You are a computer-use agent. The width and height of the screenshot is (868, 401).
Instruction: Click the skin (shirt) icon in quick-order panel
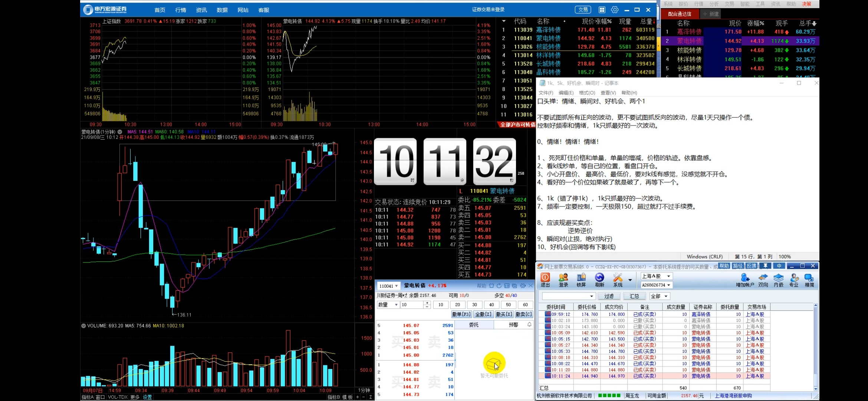click(491, 286)
